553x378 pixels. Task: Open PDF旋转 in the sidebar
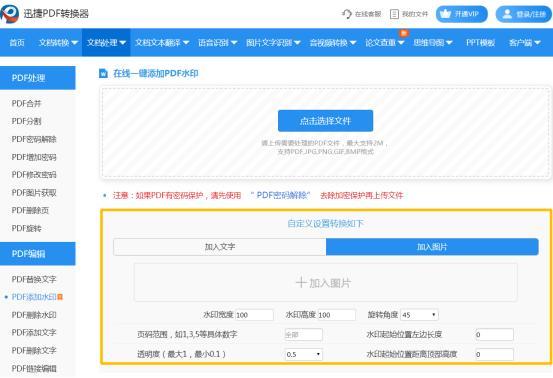(x=26, y=228)
